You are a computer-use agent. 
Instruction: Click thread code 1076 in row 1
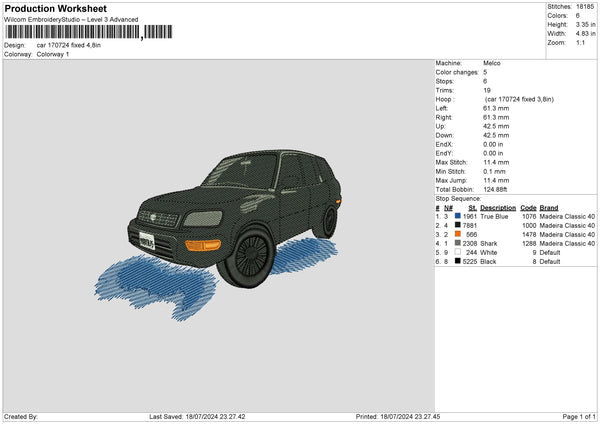[529, 217]
